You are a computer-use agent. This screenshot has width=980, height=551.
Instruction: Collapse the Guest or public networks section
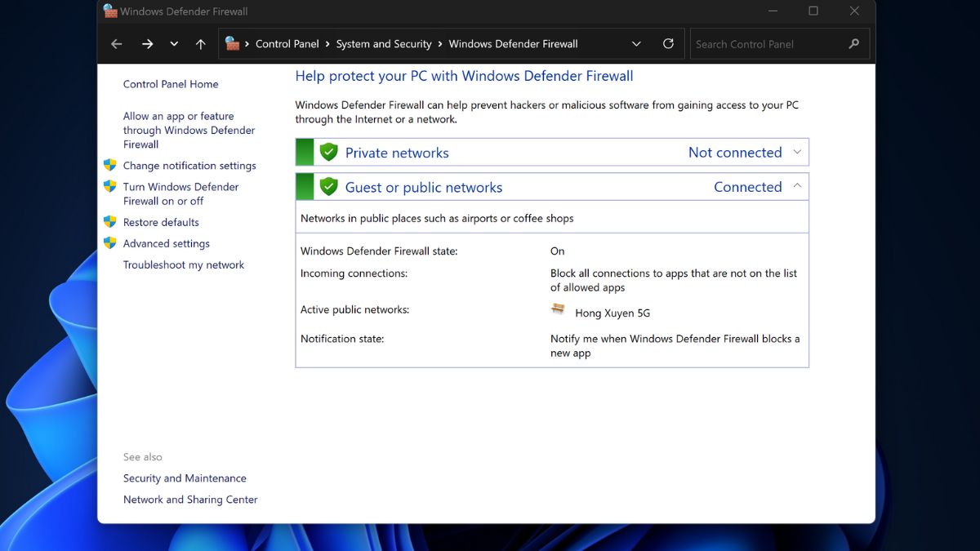(x=798, y=186)
